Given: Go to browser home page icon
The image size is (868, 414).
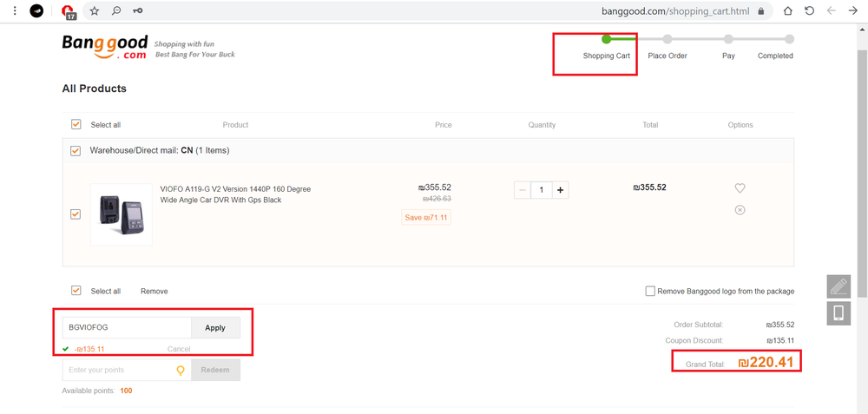Looking at the screenshot, I should pos(788,10).
